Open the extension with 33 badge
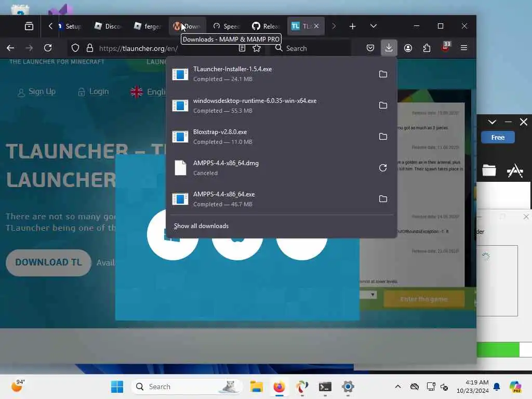 coord(445,47)
